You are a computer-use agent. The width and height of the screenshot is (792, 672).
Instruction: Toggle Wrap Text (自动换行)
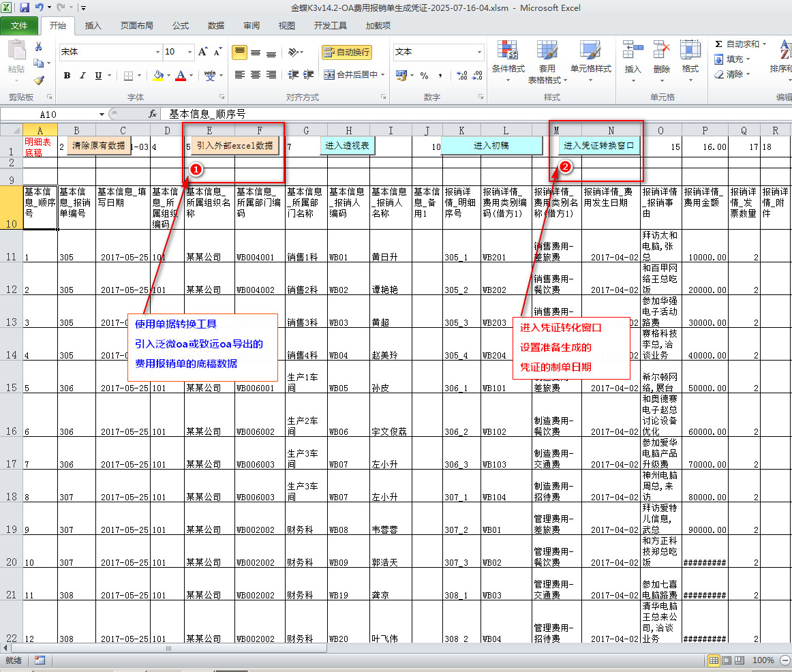(x=347, y=52)
